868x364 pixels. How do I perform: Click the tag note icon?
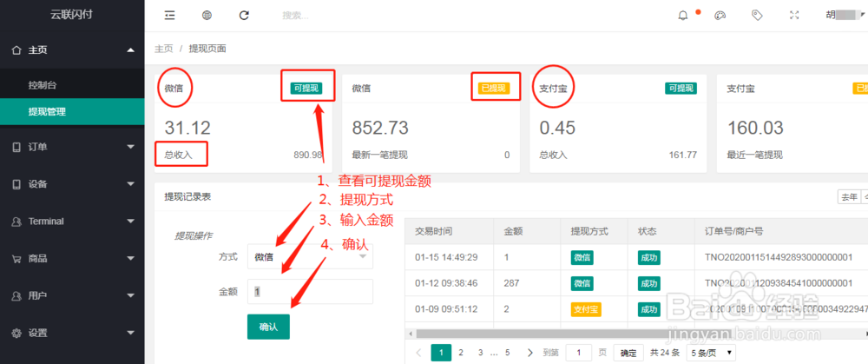click(x=757, y=16)
